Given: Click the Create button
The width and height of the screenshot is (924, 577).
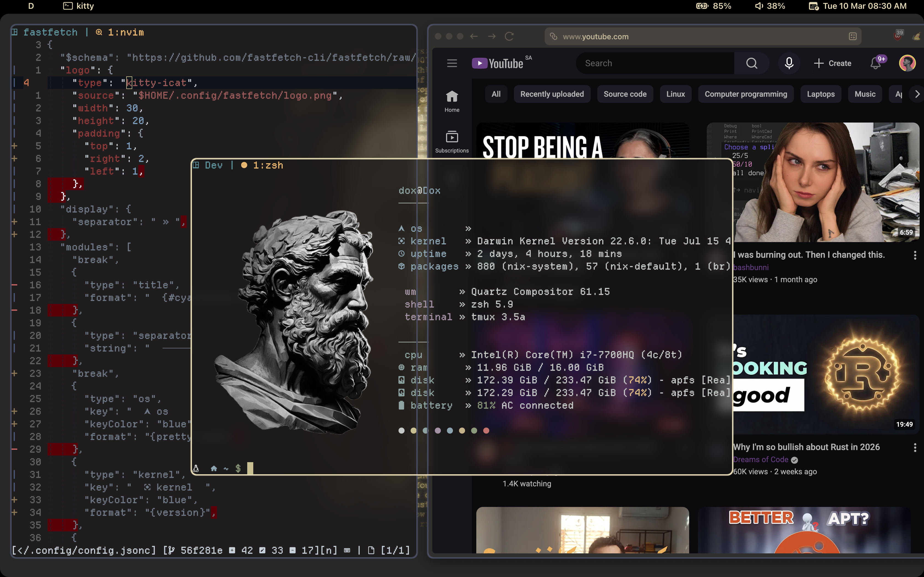Looking at the screenshot, I should [x=832, y=63].
